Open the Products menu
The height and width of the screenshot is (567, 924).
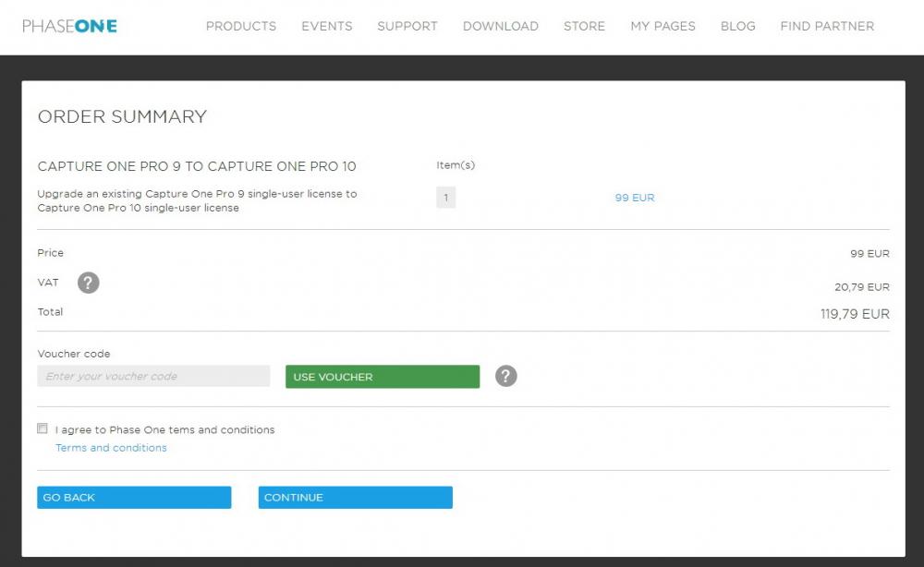241,26
